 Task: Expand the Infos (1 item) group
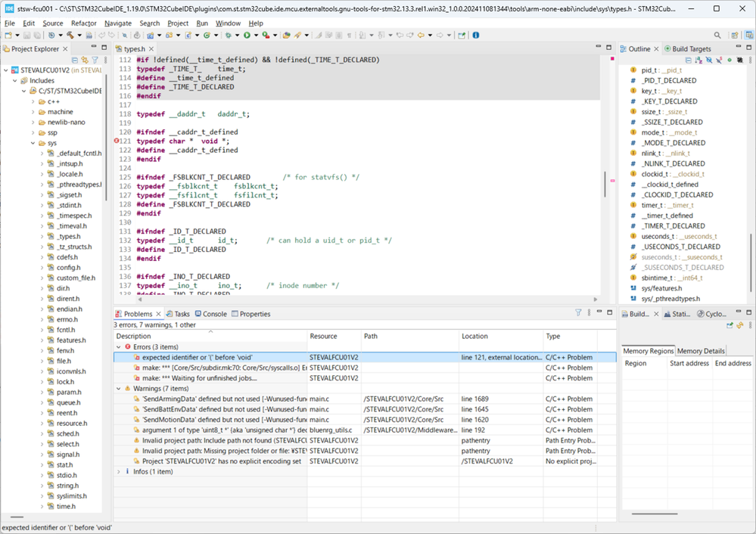[x=118, y=471]
